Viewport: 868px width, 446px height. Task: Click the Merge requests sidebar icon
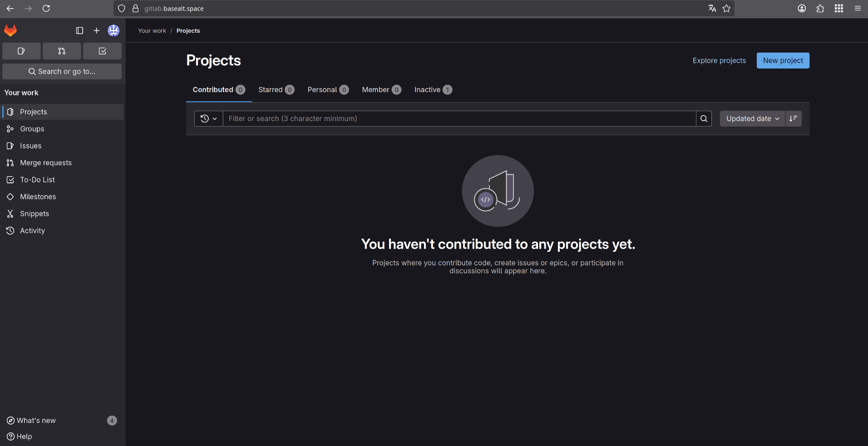(10, 163)
